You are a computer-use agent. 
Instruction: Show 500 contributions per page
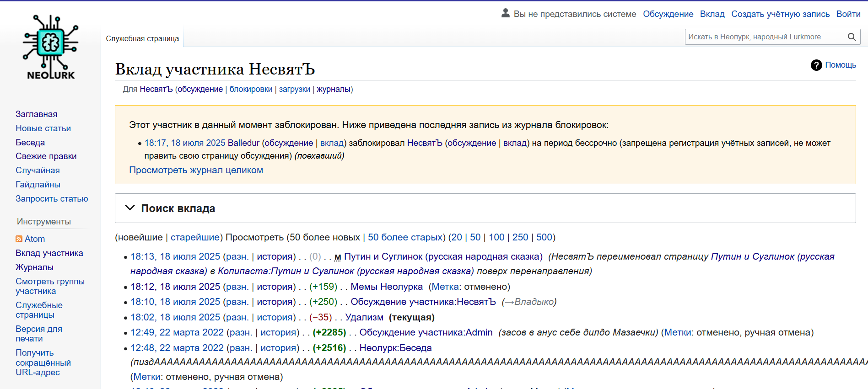[x=544, y=237]
